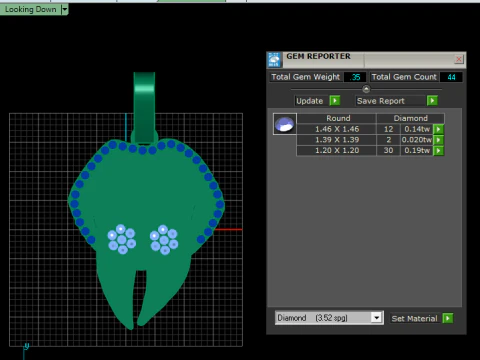Select the 1.39 X 1.39 gem row

(370, 140)
